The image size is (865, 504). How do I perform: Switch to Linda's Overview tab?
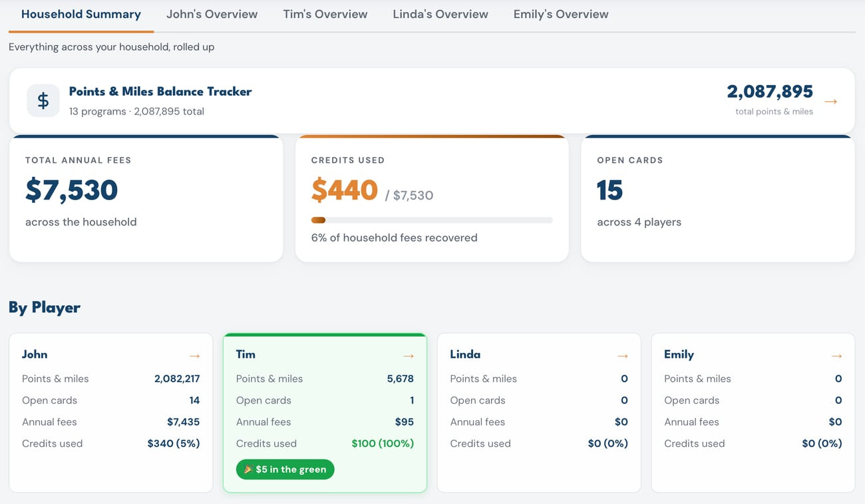point(440,14)
